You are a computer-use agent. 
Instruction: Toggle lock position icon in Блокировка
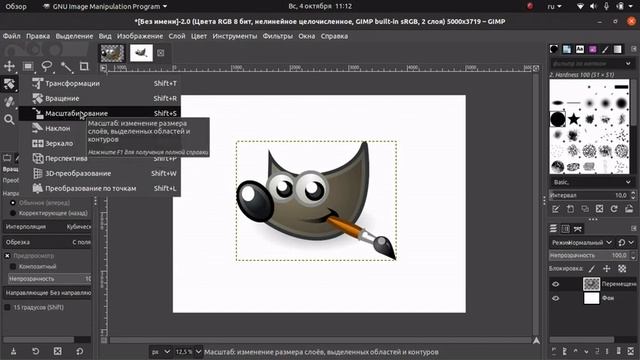pos(607,268)
